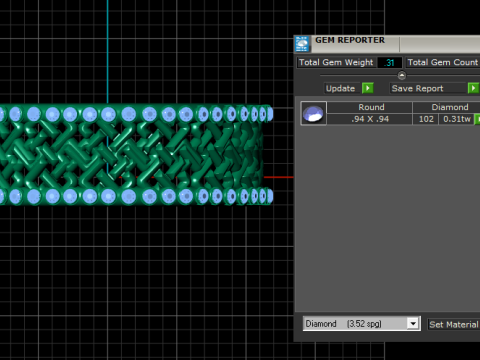Click the Save Report button
The width and height of the screenshot is (480, 360).
[428, 88]
